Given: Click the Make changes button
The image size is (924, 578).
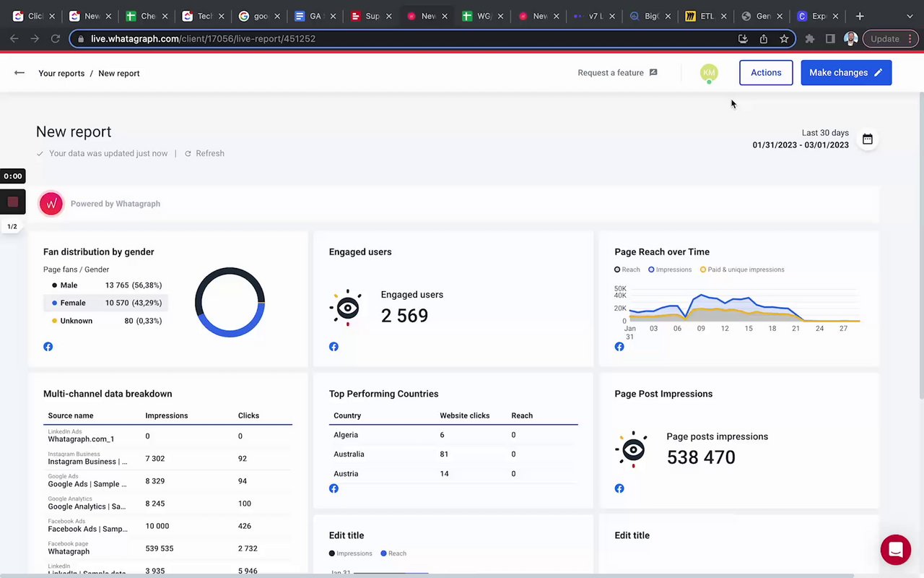Looking at the screenshot, I should pyautogui.click(x=846, y=72).
